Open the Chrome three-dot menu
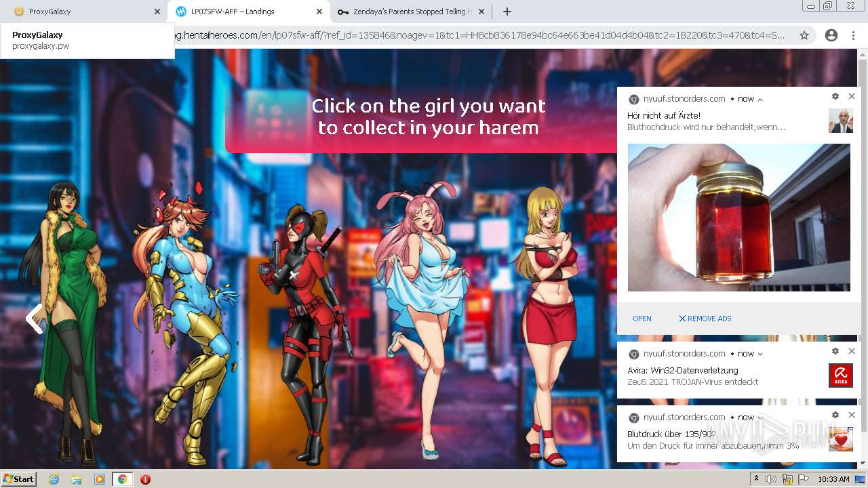The image size is (868, 488). tap(853, 35)
